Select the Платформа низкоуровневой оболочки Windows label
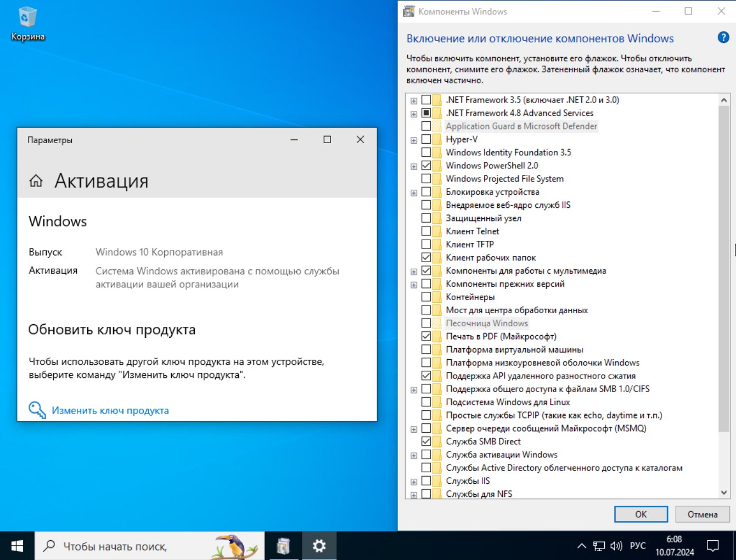 pyautogui.click(x=542, y=363)
